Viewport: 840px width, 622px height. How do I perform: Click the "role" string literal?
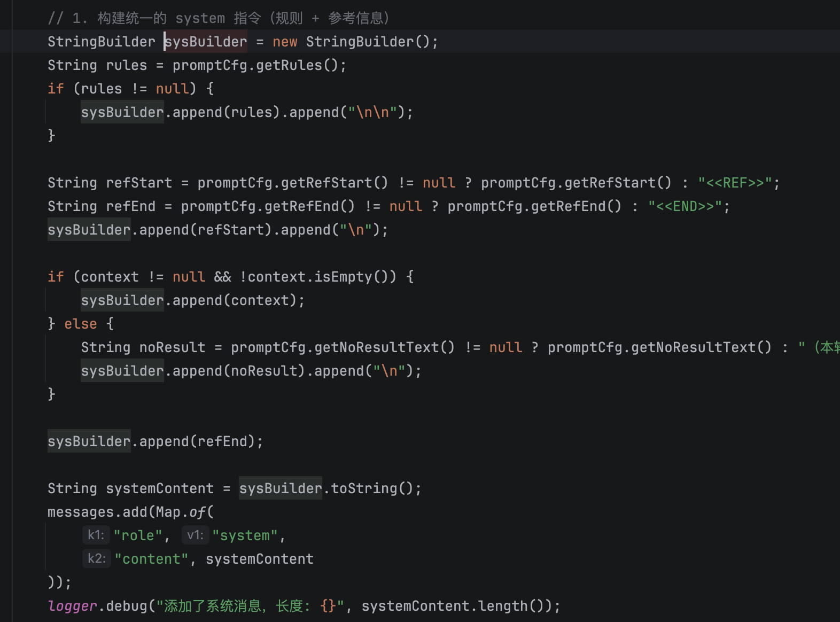point(137,535)
